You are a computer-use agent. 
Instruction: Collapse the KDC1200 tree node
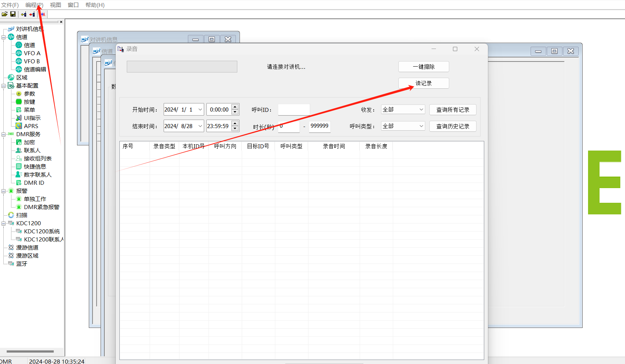point(3,223)
